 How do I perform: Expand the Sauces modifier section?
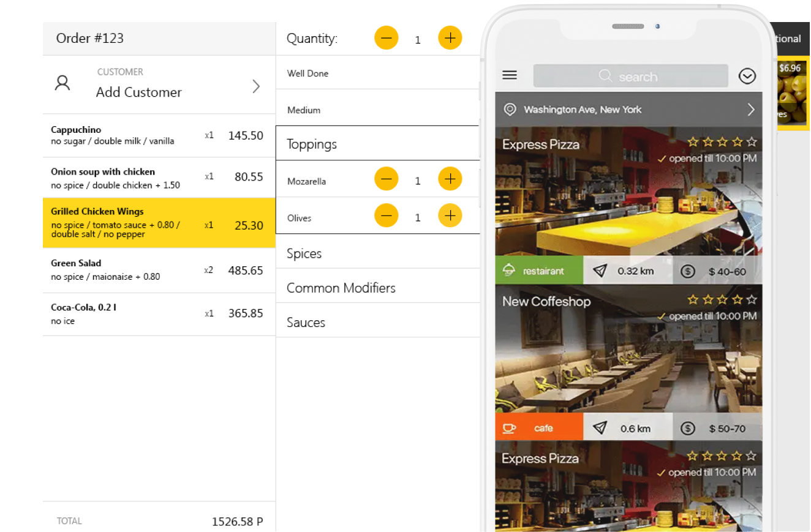[x=377, y=321]
